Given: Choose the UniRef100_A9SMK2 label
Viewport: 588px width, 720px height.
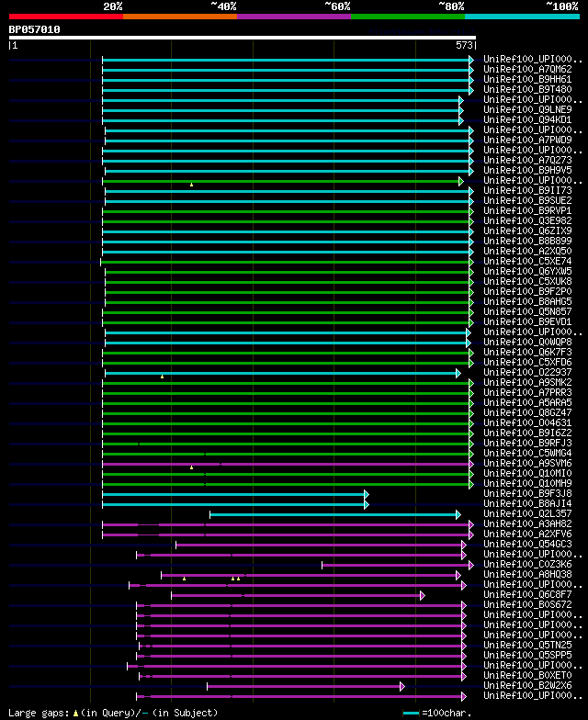Looking at the screenshot, I should (x=527, y=382).
